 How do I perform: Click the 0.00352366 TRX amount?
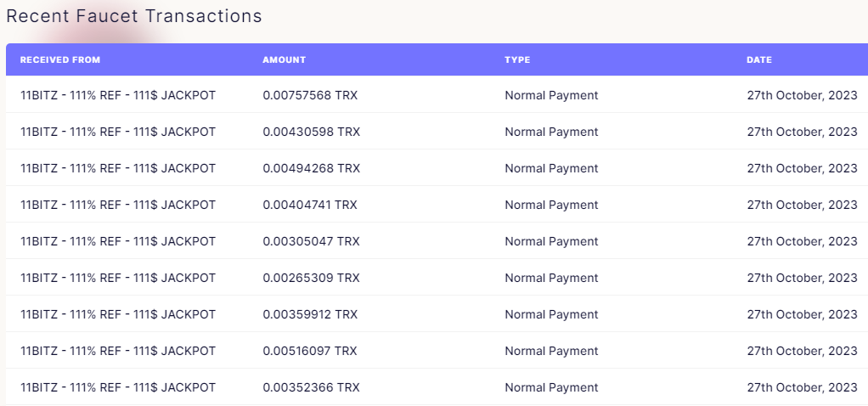(311, 387)
